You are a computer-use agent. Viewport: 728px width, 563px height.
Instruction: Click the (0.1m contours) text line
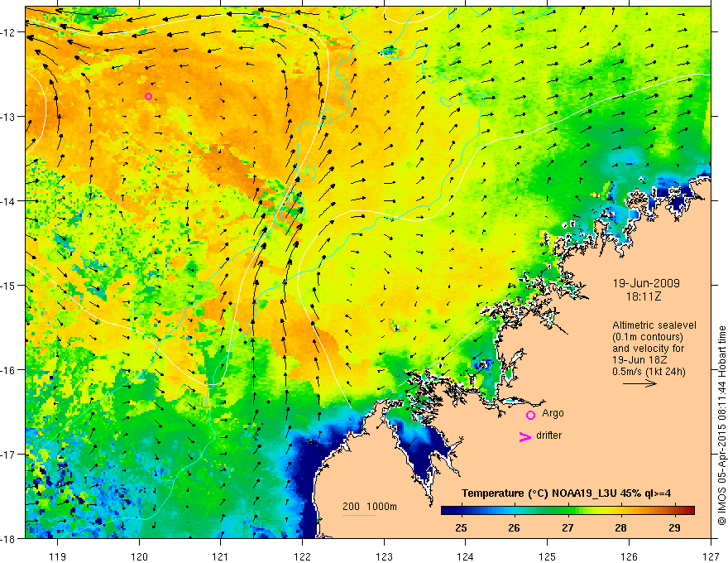click(x=648, y=337)
